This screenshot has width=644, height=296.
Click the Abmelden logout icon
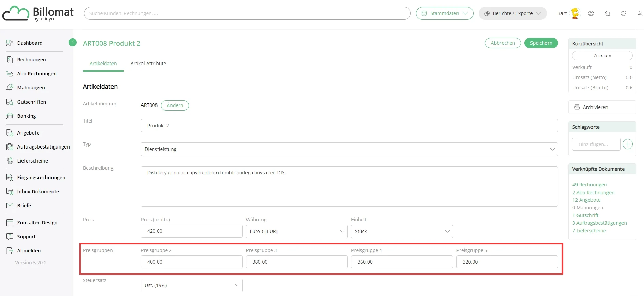coord(10,251)
